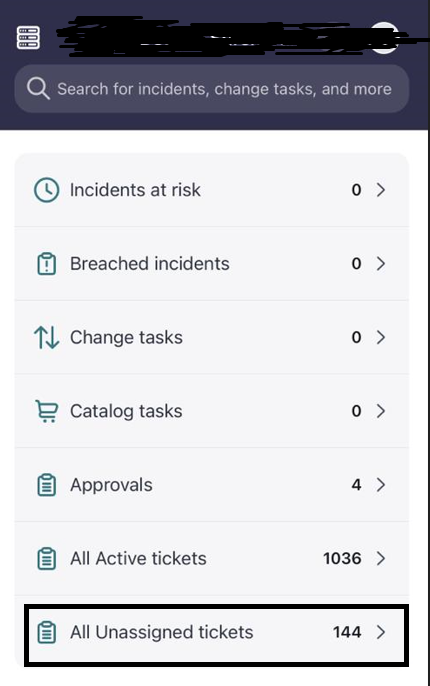The height and width of the screenshot is (686, 430).
Task: Open the server list menu icon
Action: [28, 38]
